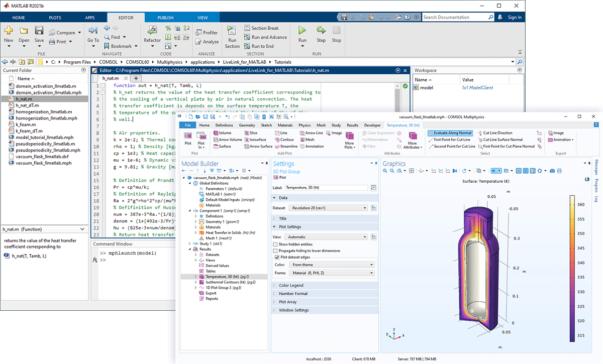Open the Color From theme dropdown

tap(332, 265)
